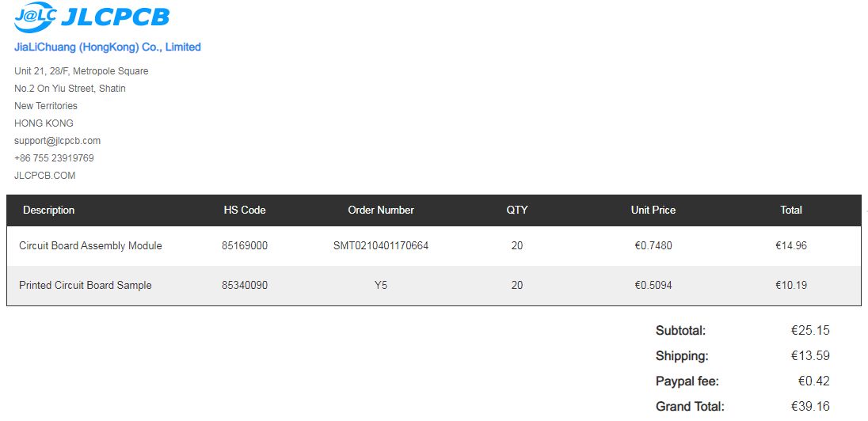Select the Printed Circuit Board Sample description
This screenshot has height=421, width=868.
click(86, 285)
